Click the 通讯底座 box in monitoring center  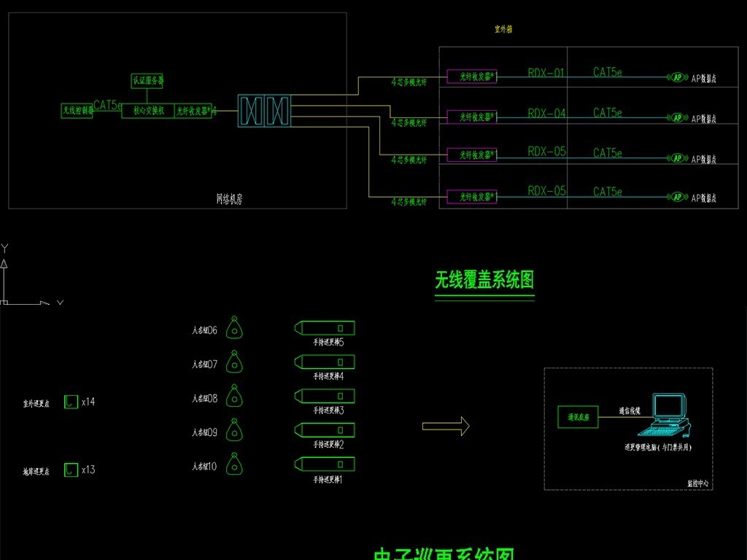[x=577, y=416]
